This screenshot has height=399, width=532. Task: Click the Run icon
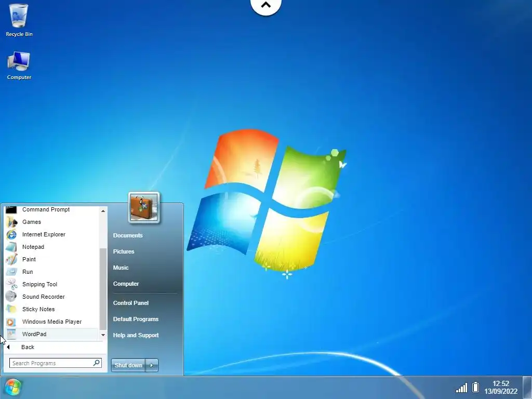tap(11, 272)
